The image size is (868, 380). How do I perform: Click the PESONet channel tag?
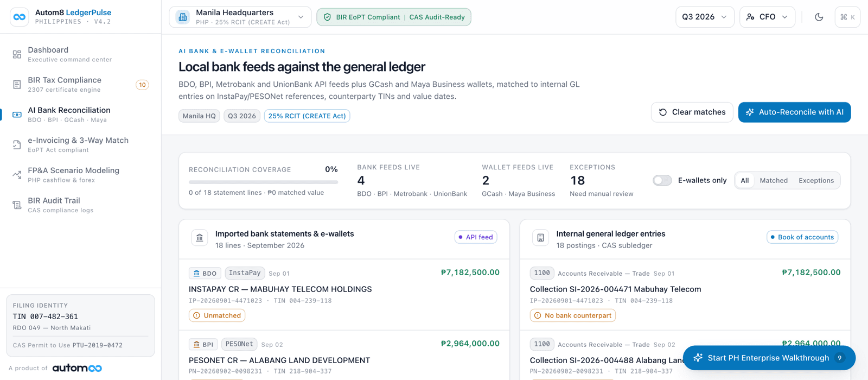click(239, 344)
